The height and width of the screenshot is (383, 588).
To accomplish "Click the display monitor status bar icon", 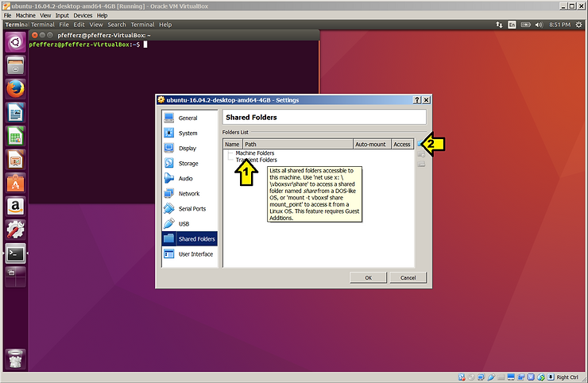I will pyautogui.click(x=511, y=377).
